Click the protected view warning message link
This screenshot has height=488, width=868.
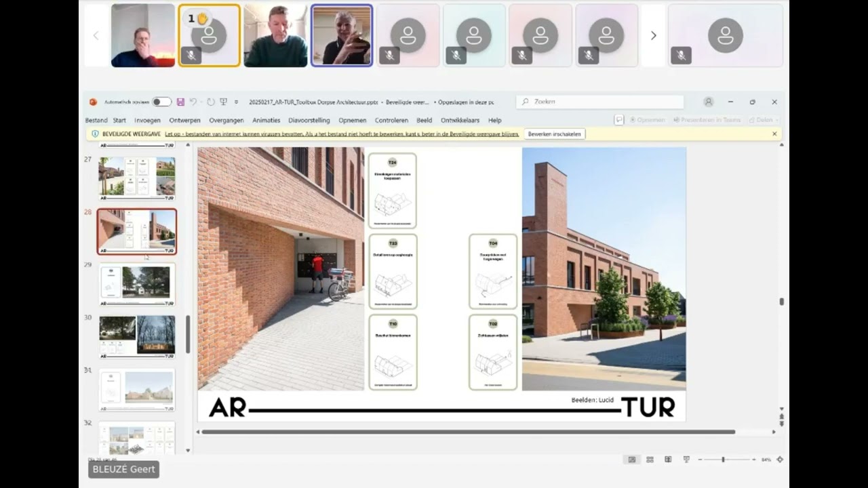point(342,134)
